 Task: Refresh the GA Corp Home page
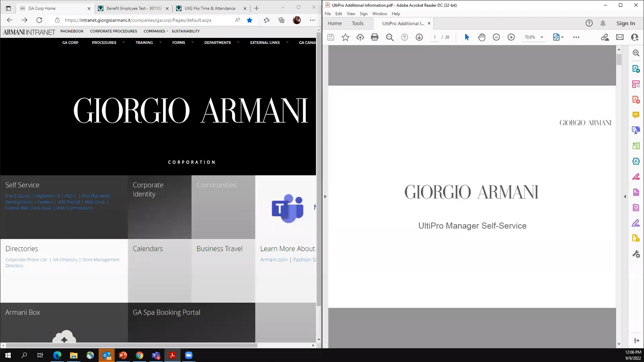(x=39, y=20)
